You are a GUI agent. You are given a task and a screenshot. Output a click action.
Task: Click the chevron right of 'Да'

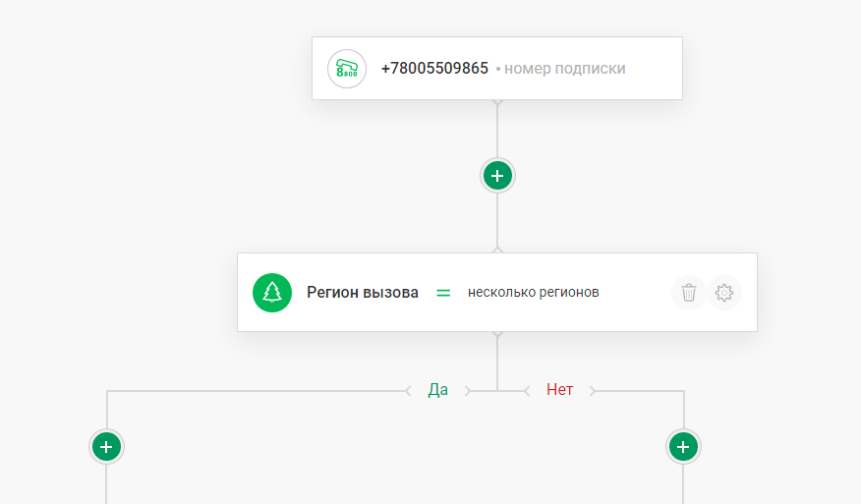tap(468, 391)
